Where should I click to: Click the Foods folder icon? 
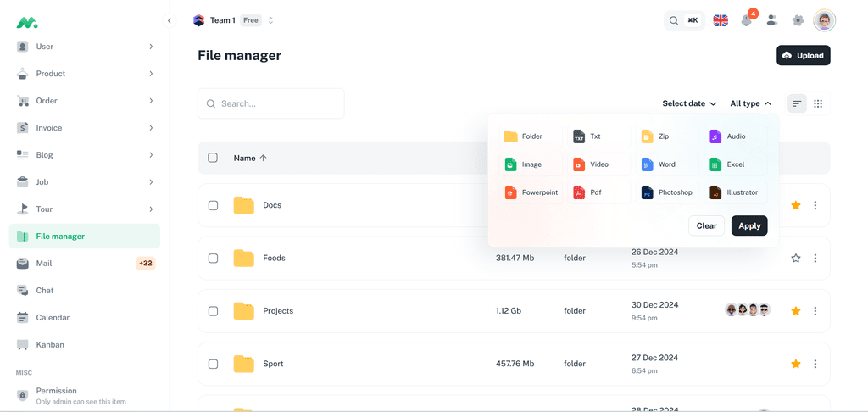pos(243,258)
